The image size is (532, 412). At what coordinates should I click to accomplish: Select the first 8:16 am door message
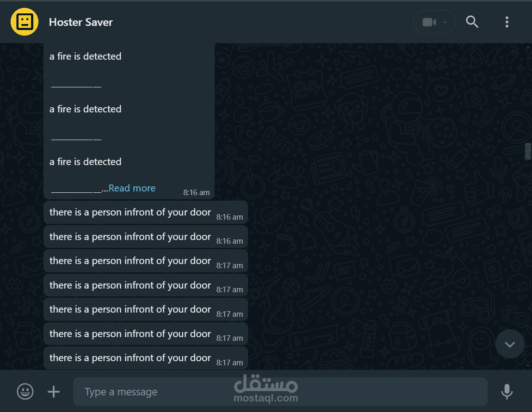point(146,213)
